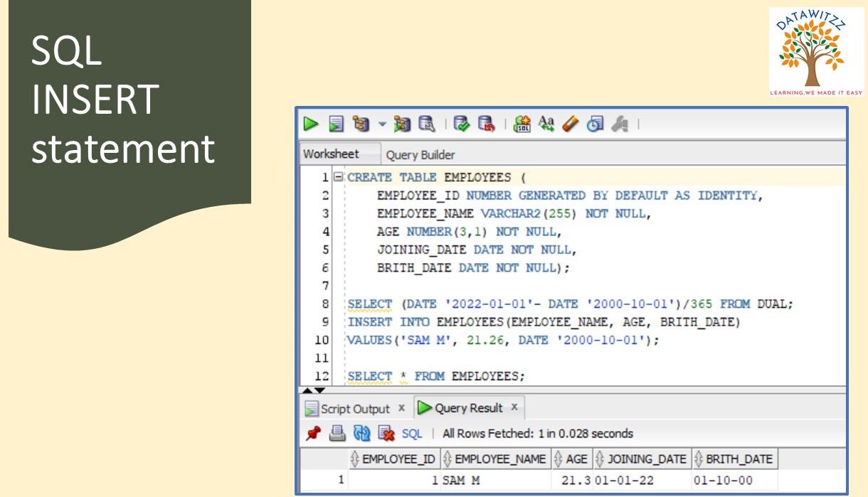Commit pending changes
The height and width of the screenshot is (497, 868).
461,124
